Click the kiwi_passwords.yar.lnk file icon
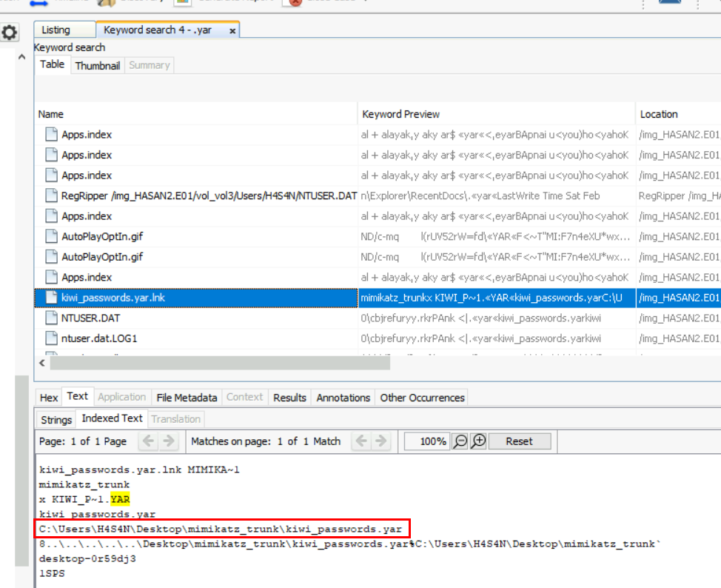Viewport: 721px width, 588px height. [50, 297]
